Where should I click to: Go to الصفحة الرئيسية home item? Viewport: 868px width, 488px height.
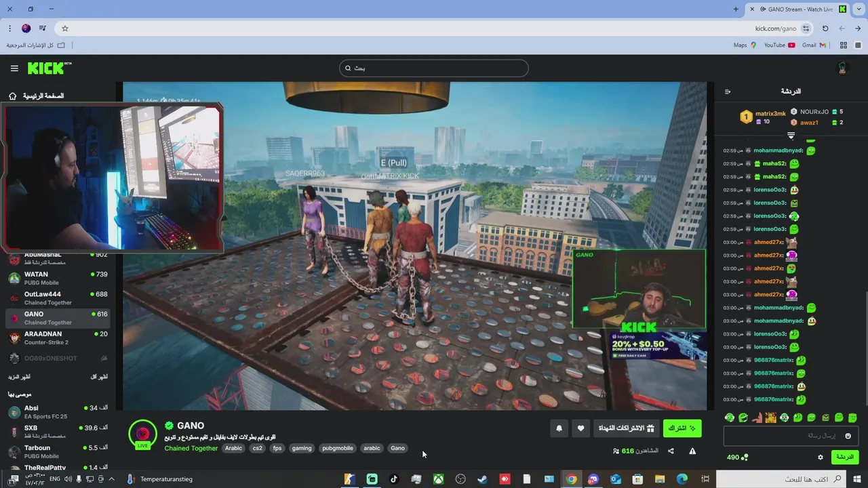point(36,96)
